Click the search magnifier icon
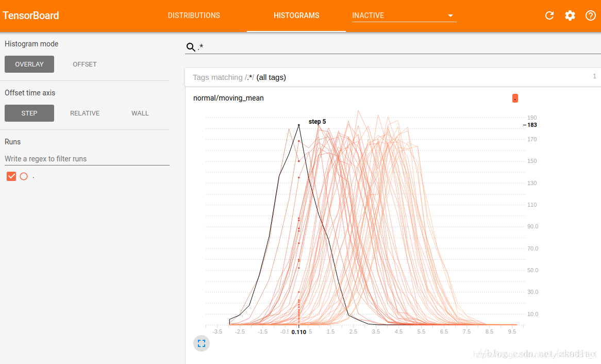 click(191, 47)
